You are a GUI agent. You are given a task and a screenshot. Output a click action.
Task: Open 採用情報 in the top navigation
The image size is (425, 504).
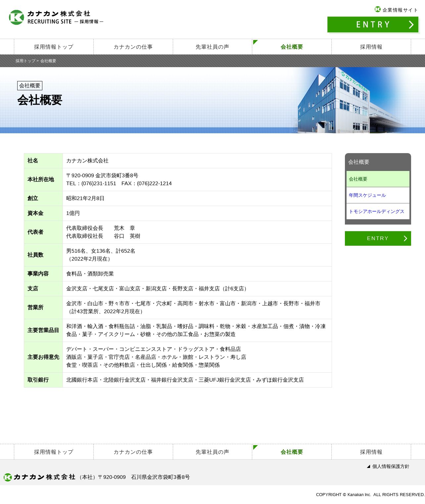[x=371, y=47]
